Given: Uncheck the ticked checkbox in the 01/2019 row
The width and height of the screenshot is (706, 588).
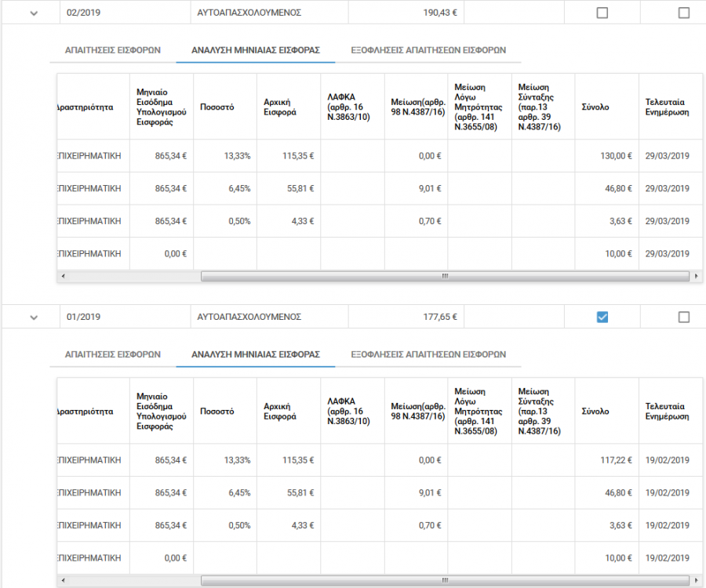Looking at the screenshot, I should (x=602, y=317).
